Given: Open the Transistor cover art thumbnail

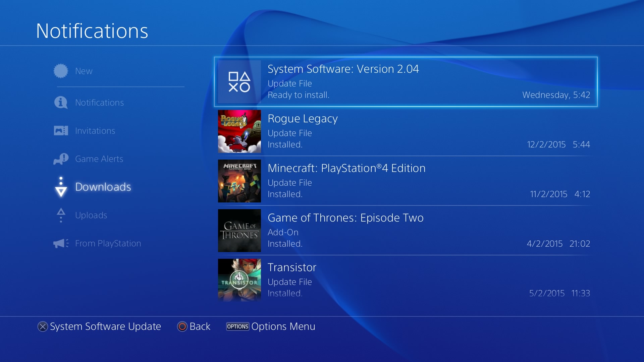Looking at the screenshot, I should [x=239, y=280].
